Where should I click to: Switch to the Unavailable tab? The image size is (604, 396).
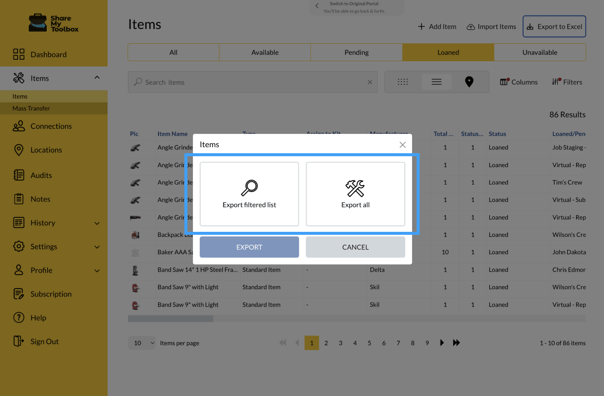[x=540, y=52]
